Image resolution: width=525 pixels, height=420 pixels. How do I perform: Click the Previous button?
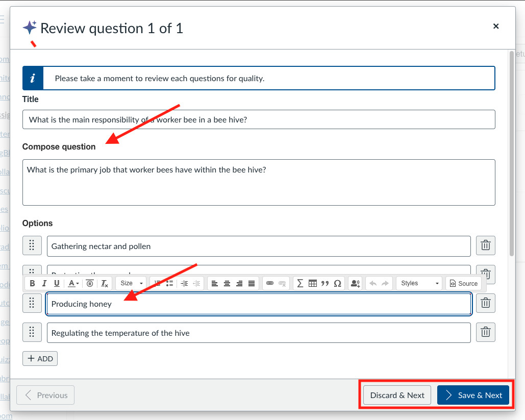(x=45, y=395)
